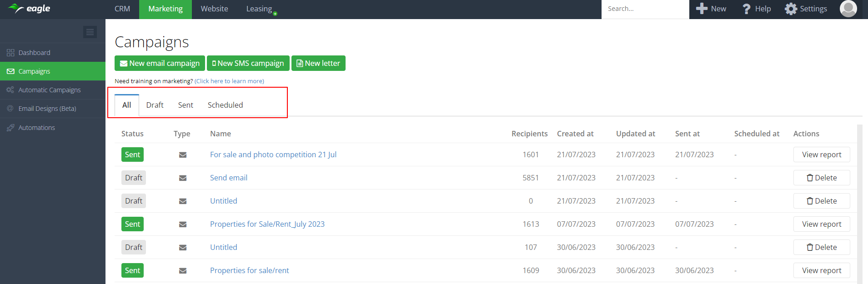Open Automatic Campaigns in sidebar

coord(49,90)
